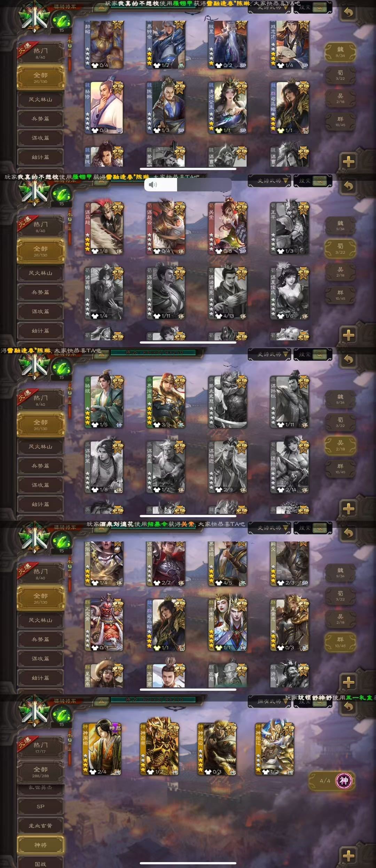376x868 pixels.
Task: Toggle the highlighted gold 群 10/45 faction filter
Action: click(x=340, y=642)
